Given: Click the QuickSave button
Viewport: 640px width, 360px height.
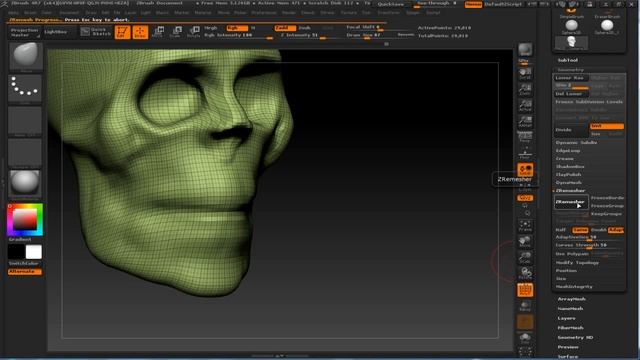Looking at the screenshot, I should [391, 4].
